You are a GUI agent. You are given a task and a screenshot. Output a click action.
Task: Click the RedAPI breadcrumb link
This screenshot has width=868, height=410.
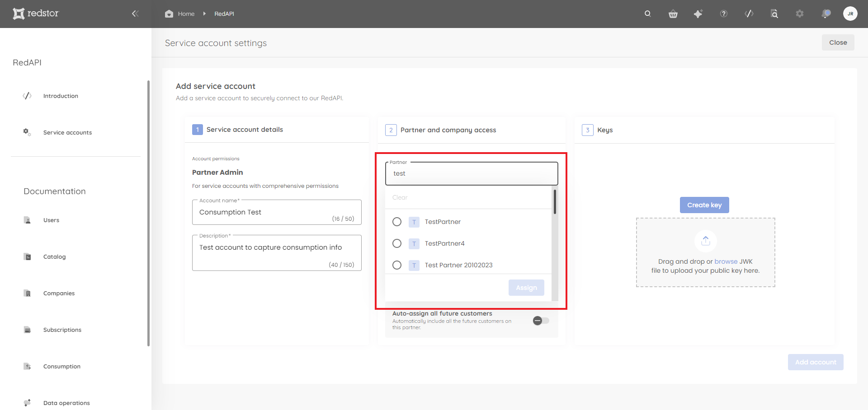[224, 14]
